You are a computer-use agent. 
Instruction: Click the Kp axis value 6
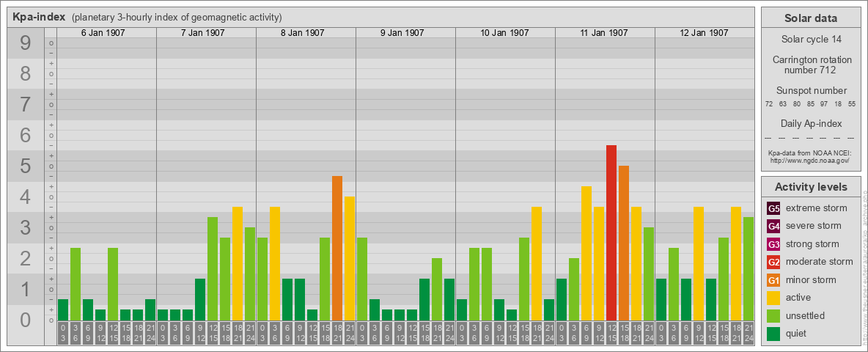click(x=25, y=135)
